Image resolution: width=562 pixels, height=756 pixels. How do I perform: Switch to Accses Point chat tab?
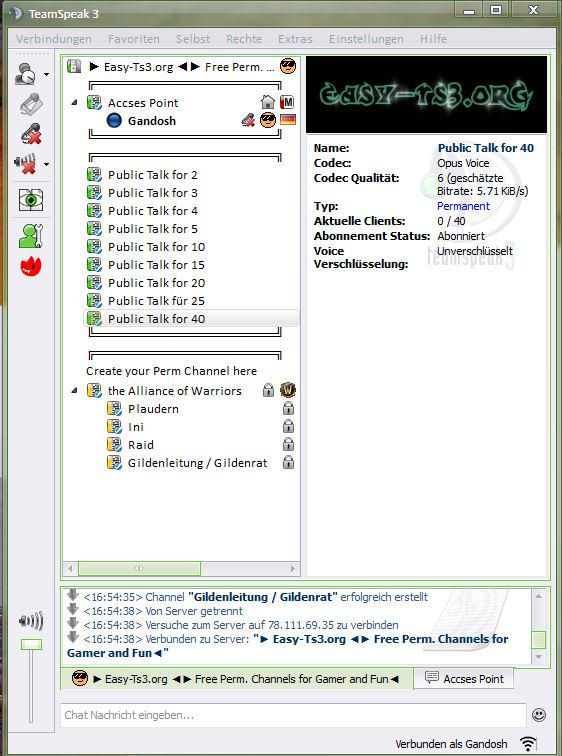tap(464, 678)
